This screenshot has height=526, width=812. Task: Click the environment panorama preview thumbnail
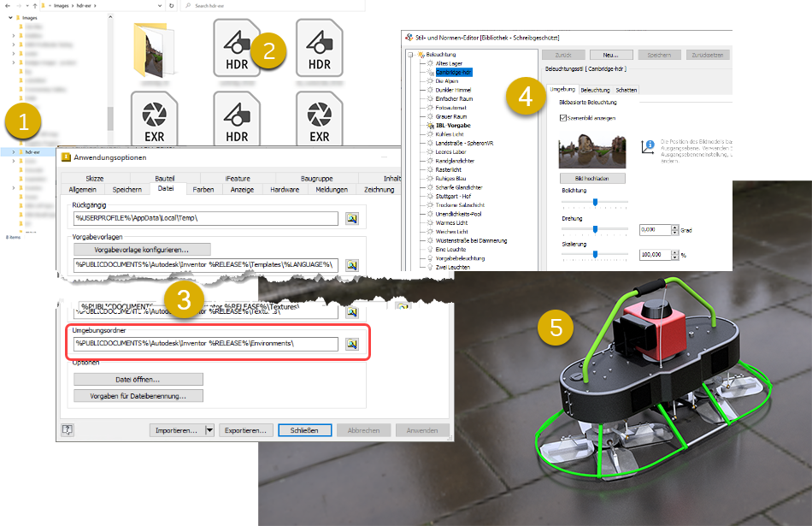[x=592, y=151]
